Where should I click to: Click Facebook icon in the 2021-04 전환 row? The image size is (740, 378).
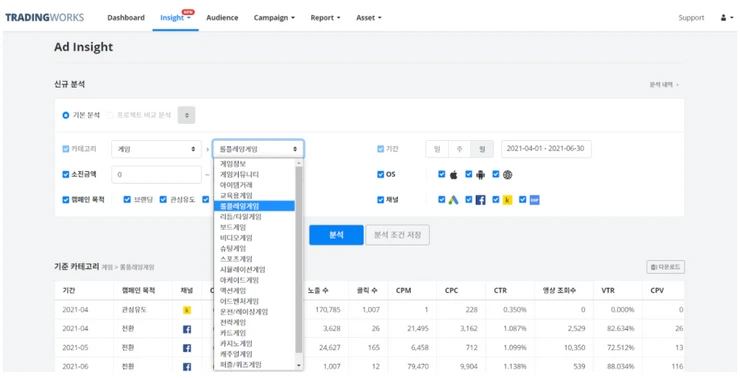pyautogui.click(x=186, y=329)
